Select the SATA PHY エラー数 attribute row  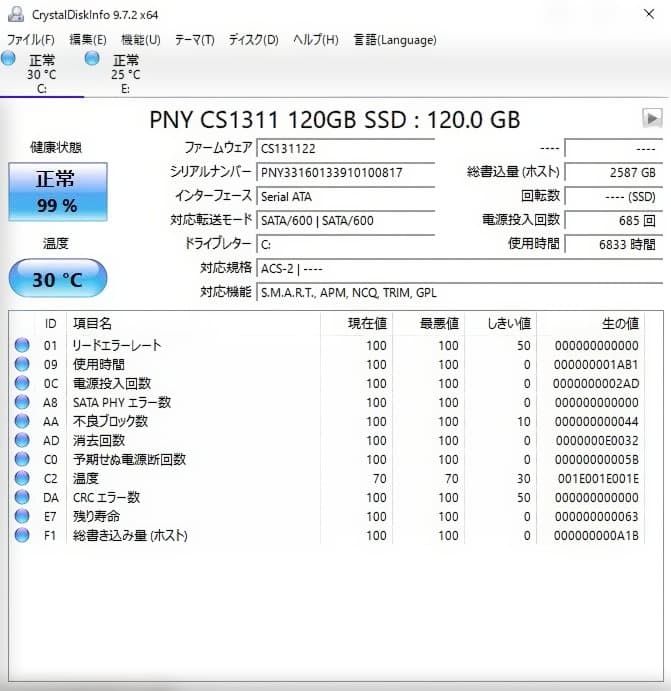[x=327, y=402]
